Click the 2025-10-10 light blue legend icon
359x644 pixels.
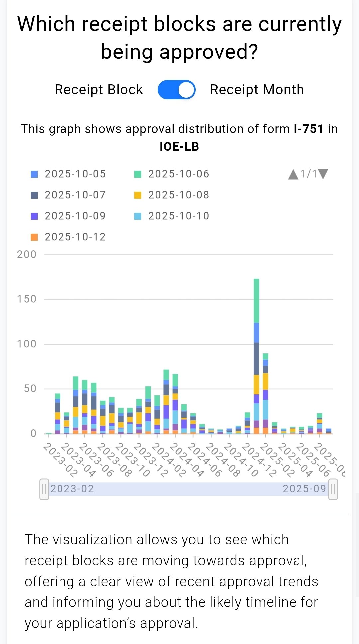[138, 216]
